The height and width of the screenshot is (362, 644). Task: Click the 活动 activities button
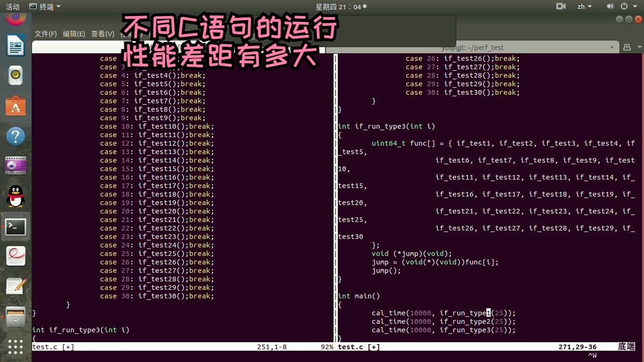pyautogui.click(x=13, y=7)
